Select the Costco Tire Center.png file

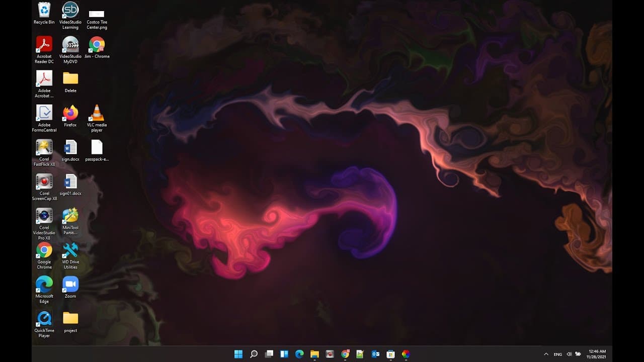[97, 19]
